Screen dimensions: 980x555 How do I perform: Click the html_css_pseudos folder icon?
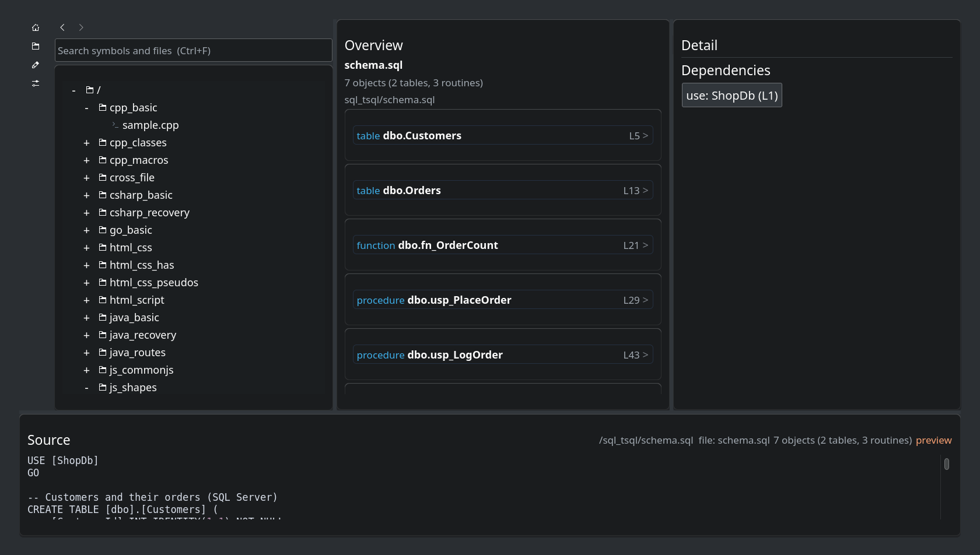103,282
